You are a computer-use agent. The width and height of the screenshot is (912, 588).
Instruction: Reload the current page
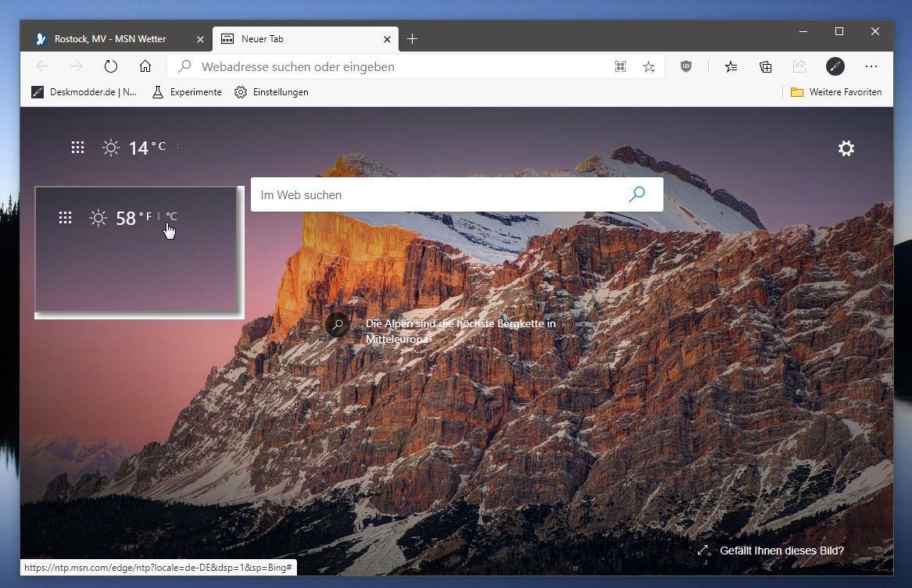click(x=110, y=67)
